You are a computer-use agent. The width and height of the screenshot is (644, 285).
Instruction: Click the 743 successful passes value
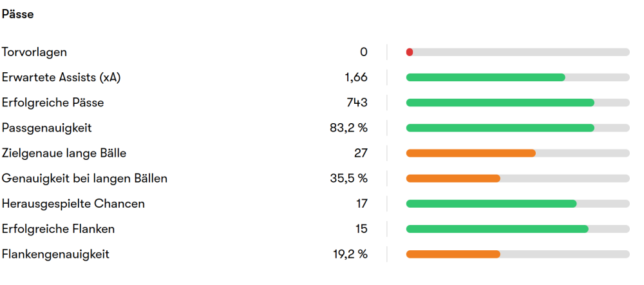tap(357, 103)
